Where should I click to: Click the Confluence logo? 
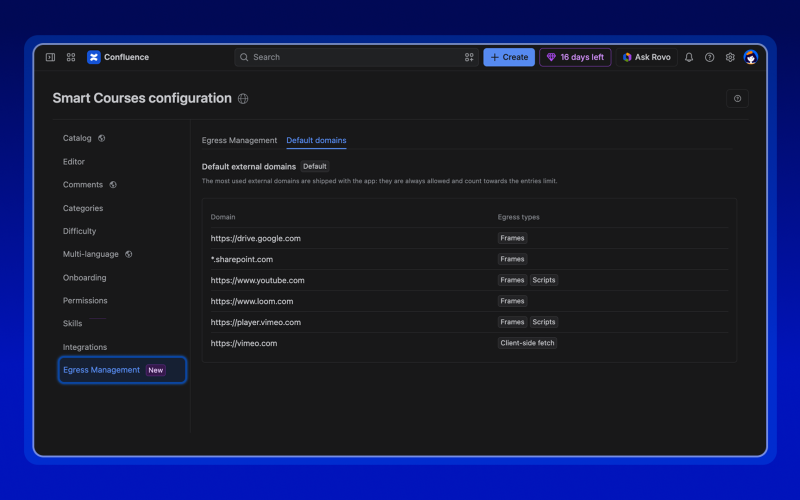(x=93, y=57)
